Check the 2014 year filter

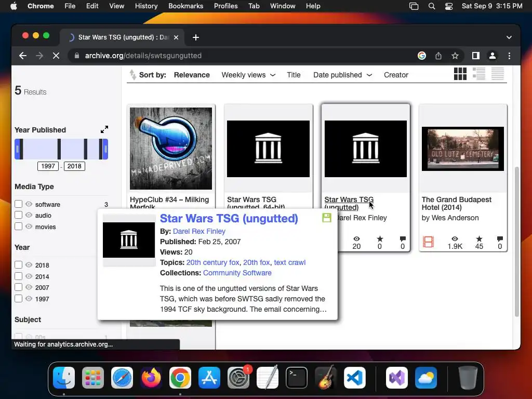tap(18, 276)
